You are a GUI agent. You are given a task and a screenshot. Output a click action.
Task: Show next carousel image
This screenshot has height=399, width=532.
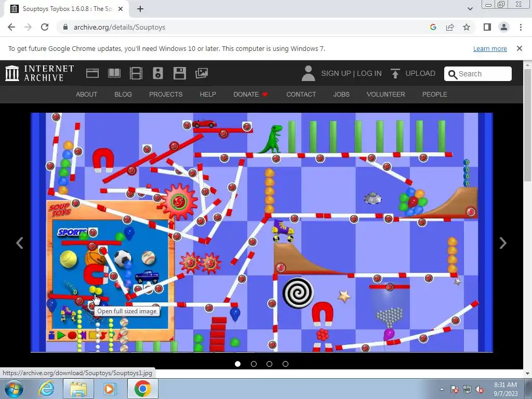pyautogui.click(x=503, y=243)
